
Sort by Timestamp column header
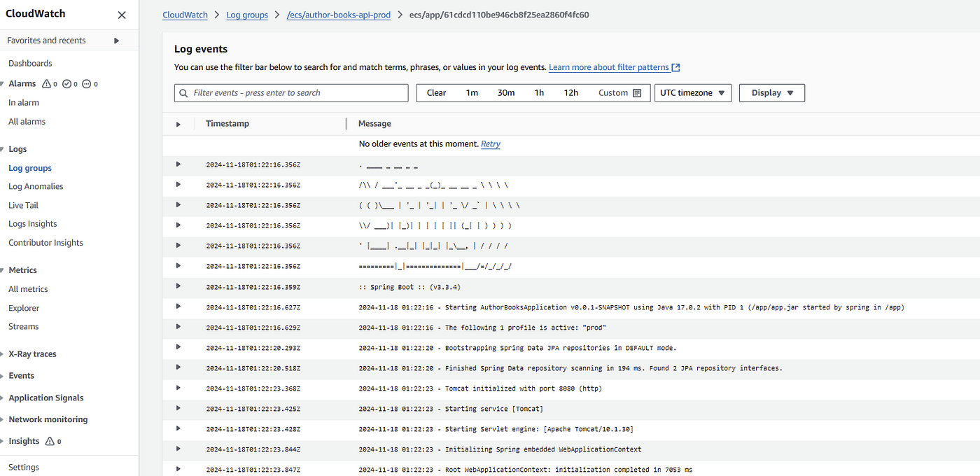[x=227, y=124]
